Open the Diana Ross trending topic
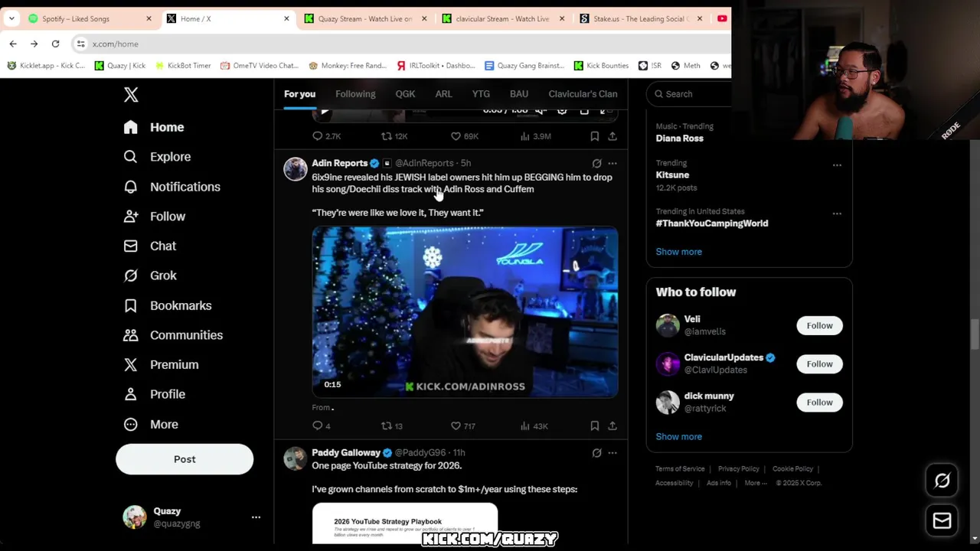980x551 pixels. click(679, 139)
